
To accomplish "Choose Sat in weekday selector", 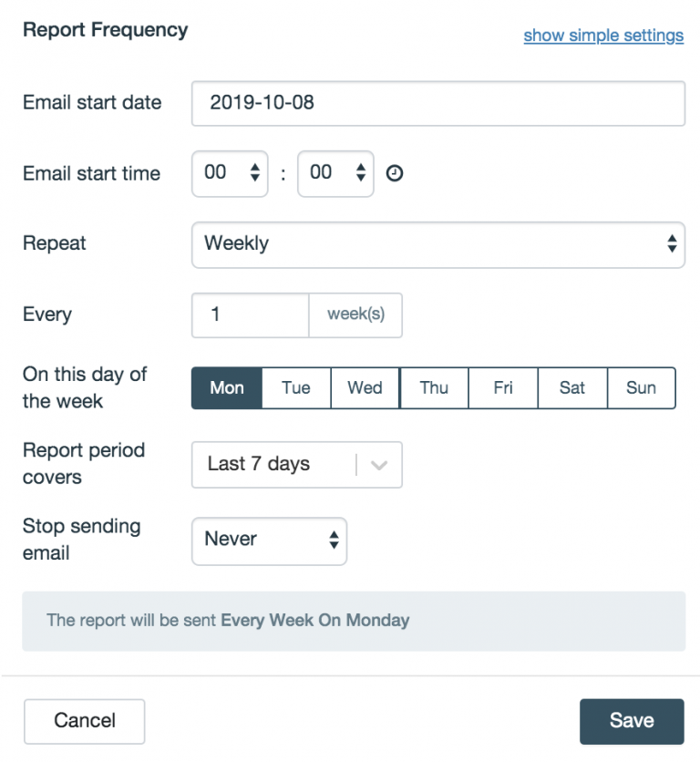I will pyautogui.click(x=572, y=388).
